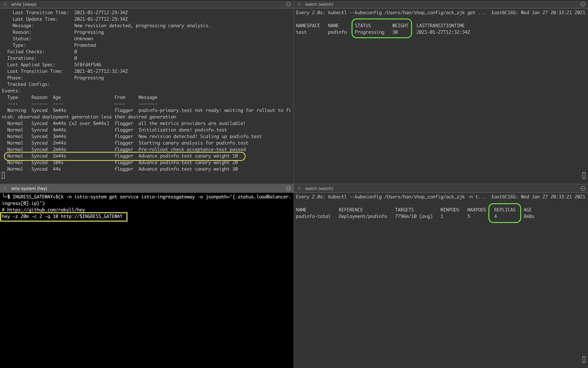
Task: Click the https://github.com/rakyll/hey URL
Action: pyautogui.click(x=46, y=210)
